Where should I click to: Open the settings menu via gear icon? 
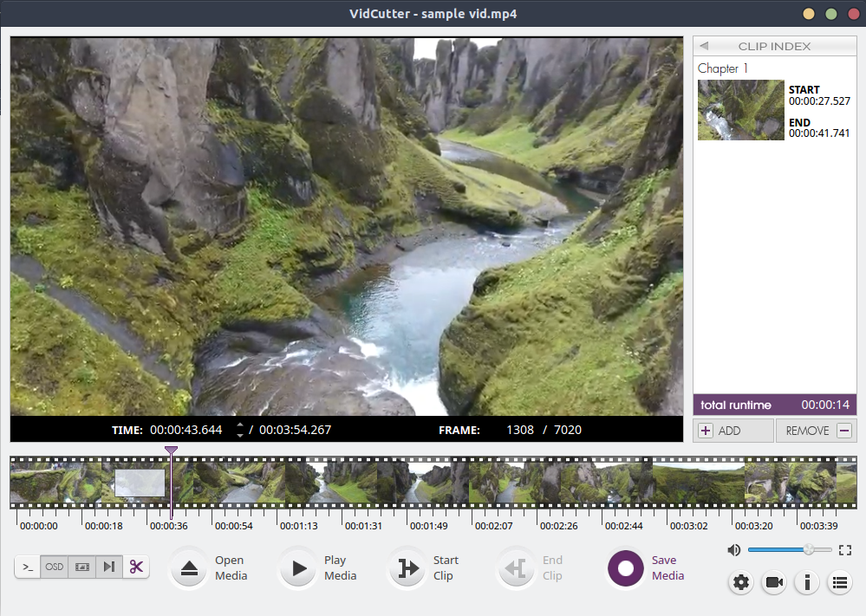tap(740, 582)
